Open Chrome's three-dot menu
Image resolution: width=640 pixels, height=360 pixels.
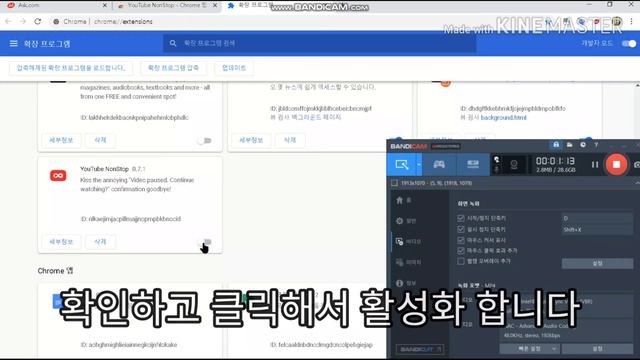click(x=631, y=21)
